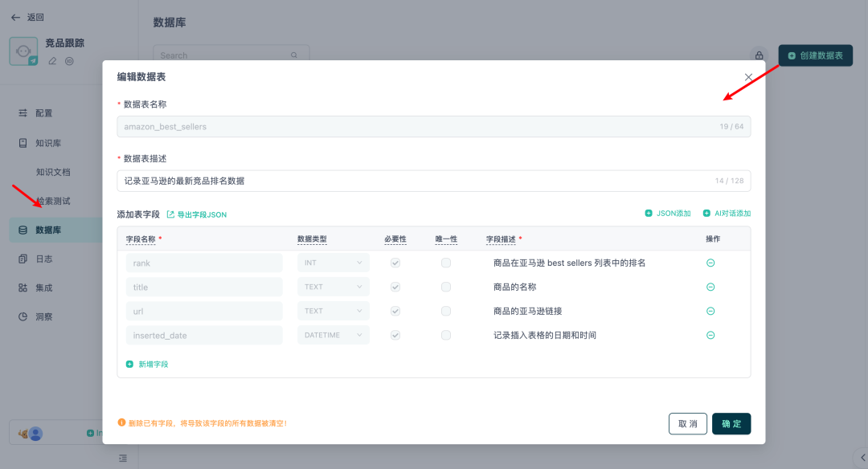
Task: Toggle the 唯一性 checkbox for title
Action: point(446,287)
